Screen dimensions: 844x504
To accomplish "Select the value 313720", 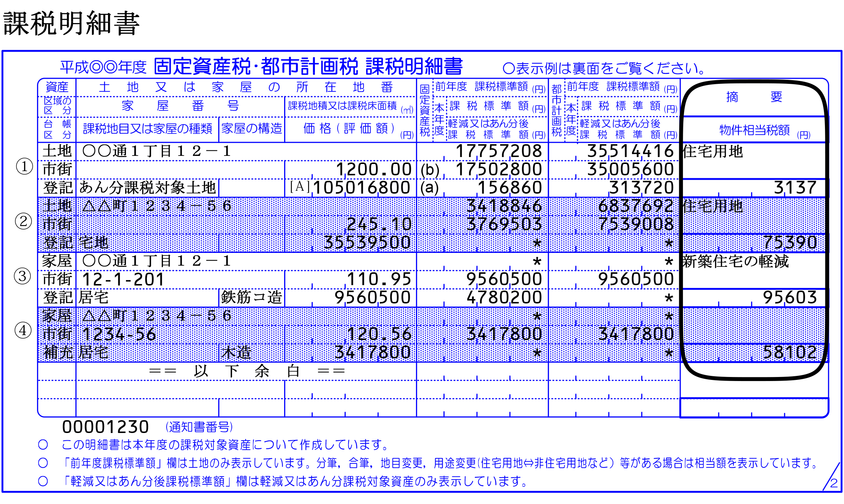I will pyautogui.click(x=642, y=188).
